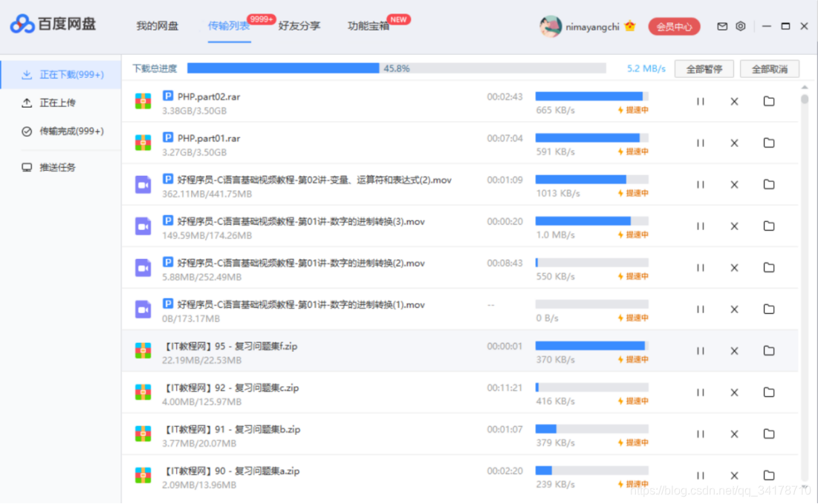Pause 数字的进制转换(1).mov download

point(700,310)
